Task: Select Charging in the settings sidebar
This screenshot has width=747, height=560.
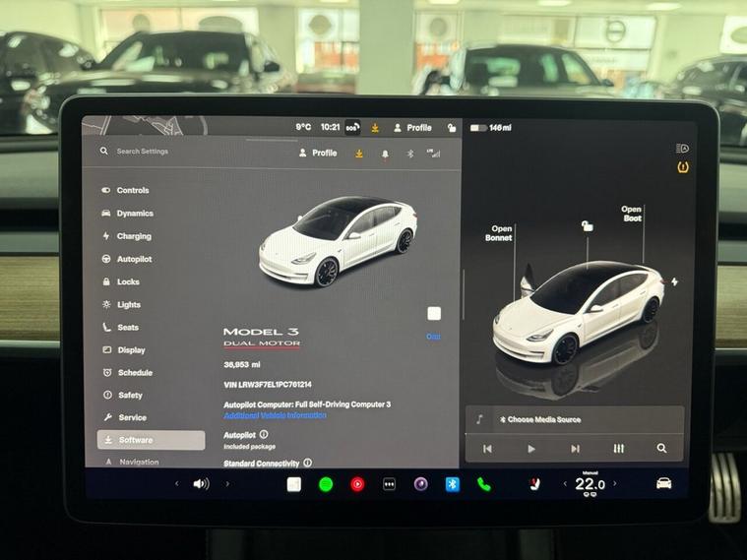Action: point(134,236)
